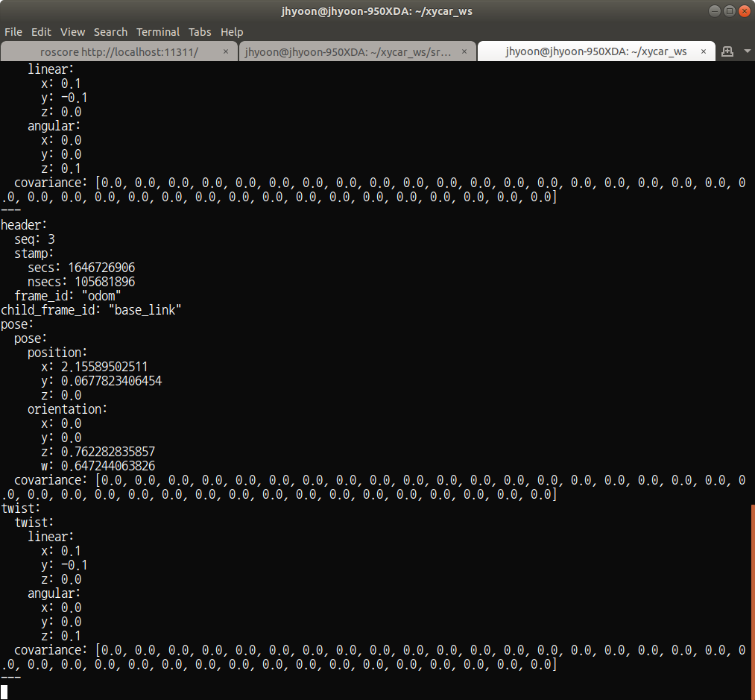This screenshot has height=700, width=755.
Task: Click the secs: 1646726906 value
Action: click(x=101, y=268)
